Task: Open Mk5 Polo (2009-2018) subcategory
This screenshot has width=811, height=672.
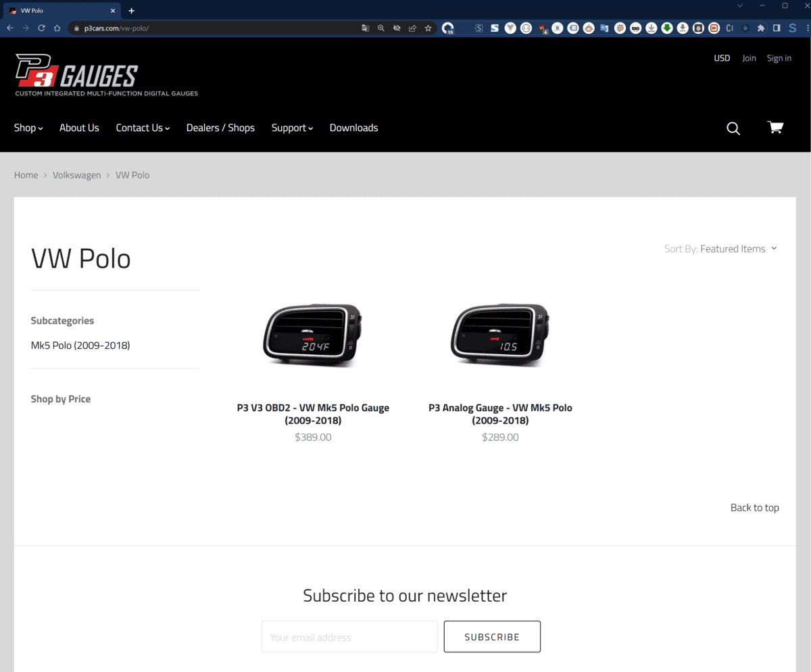Action: point(80,345)
